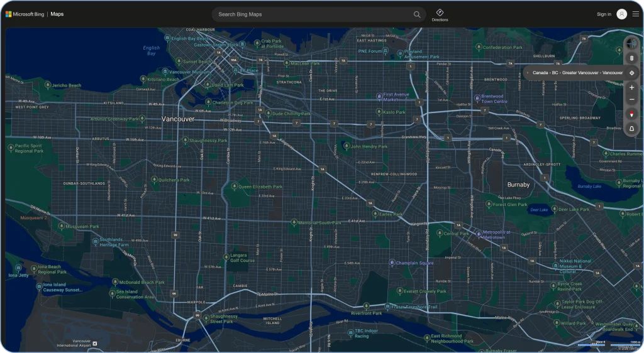Select the Sunset Beach pin

tap(179, 61)
